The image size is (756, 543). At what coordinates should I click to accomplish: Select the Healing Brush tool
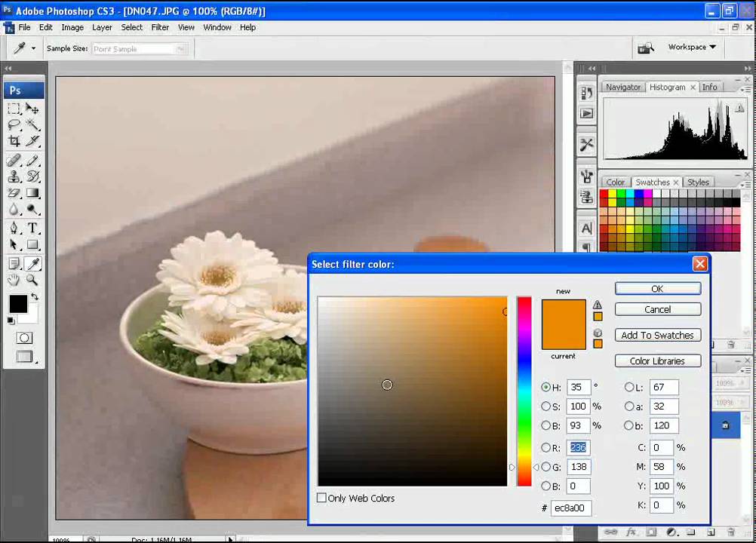pos(14,160)
